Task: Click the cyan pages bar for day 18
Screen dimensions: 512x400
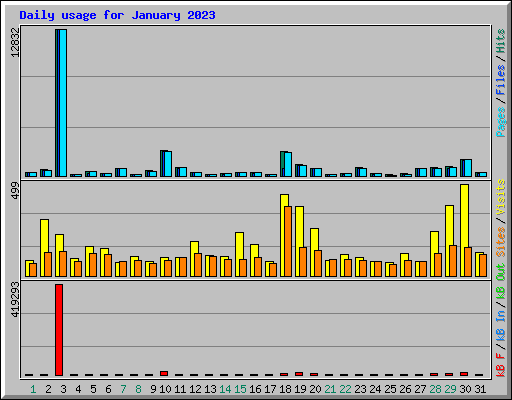Action: [x=288, y=164]
